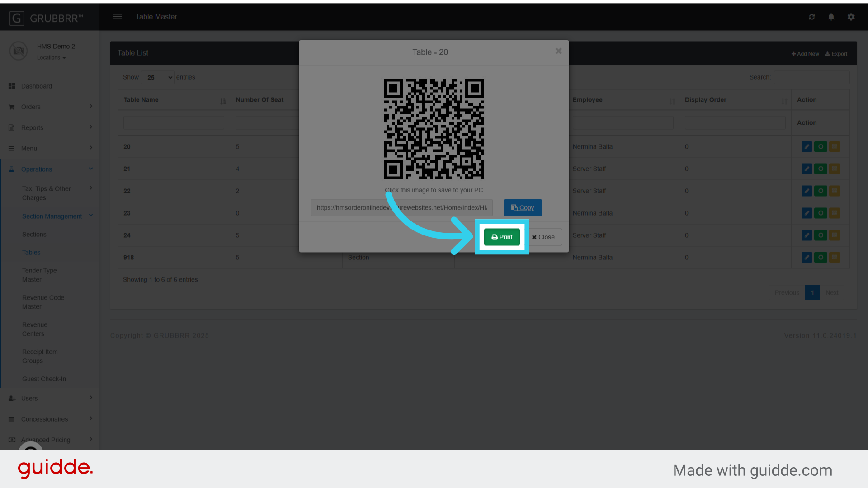Click the QR code image to save it
This screenshot has height=488, width=868.
click(434, 129)
